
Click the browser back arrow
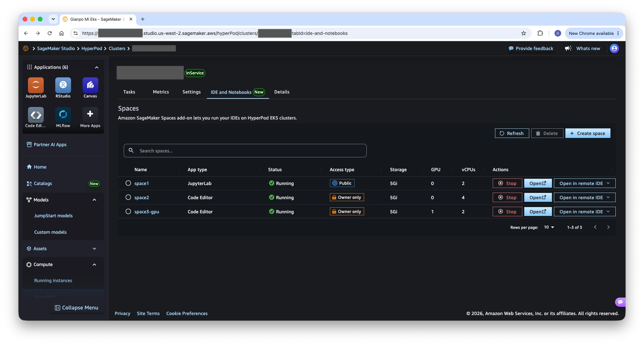26,33
